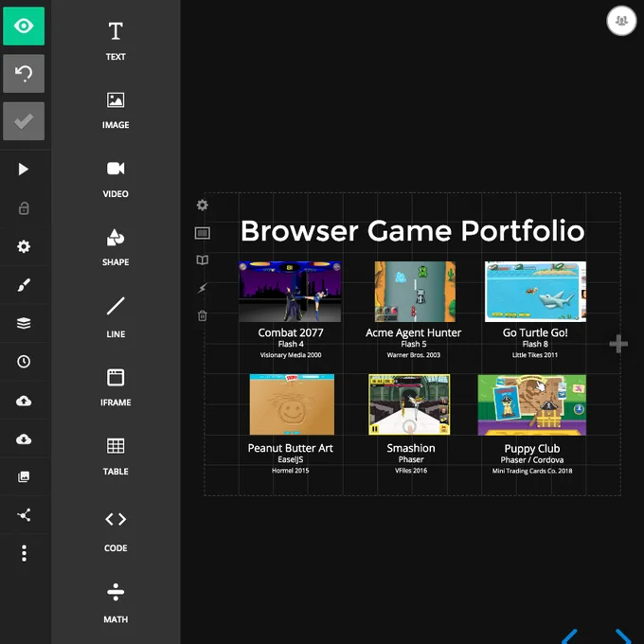This screenshot has height=644, width=644.
Task: Open the stacked layers arrange panel
Action: pyautogui.click(x=24, y=323)
